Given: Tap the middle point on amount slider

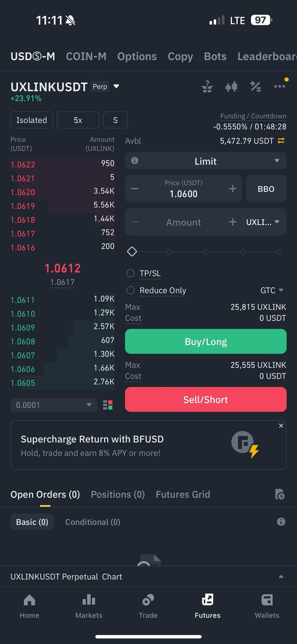Looking at the screenshot, I should tap(206, 251).
